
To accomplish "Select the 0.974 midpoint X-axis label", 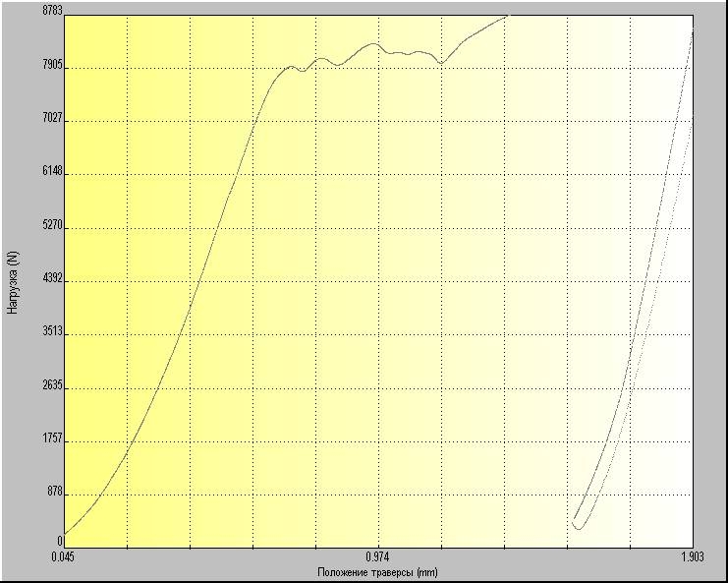I will (x=378, y=556).
